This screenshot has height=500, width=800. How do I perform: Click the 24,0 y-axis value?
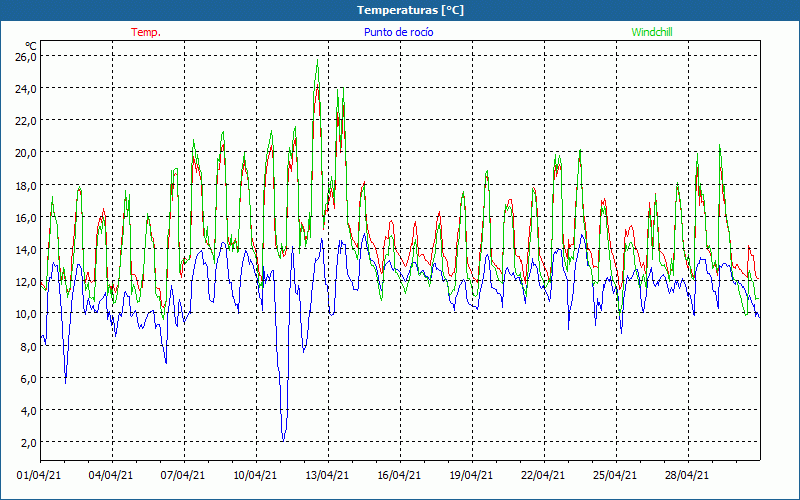(26, 89)
